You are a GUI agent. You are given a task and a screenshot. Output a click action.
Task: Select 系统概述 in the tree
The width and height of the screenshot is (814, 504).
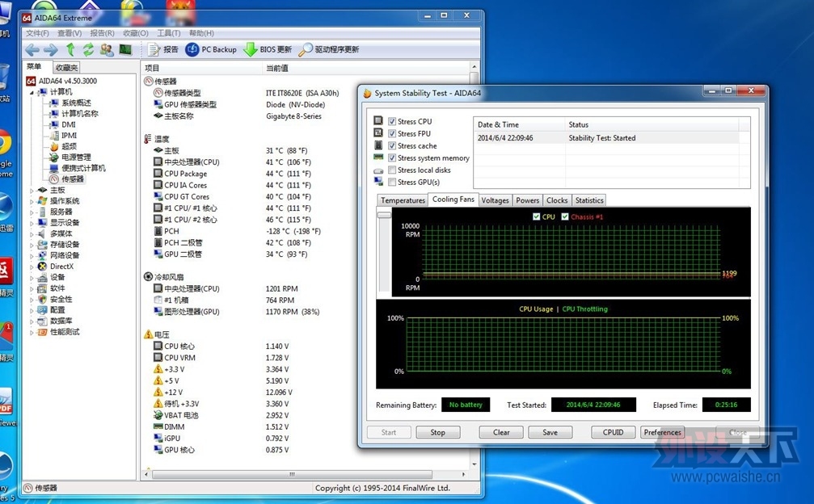[x=76, y=103]
